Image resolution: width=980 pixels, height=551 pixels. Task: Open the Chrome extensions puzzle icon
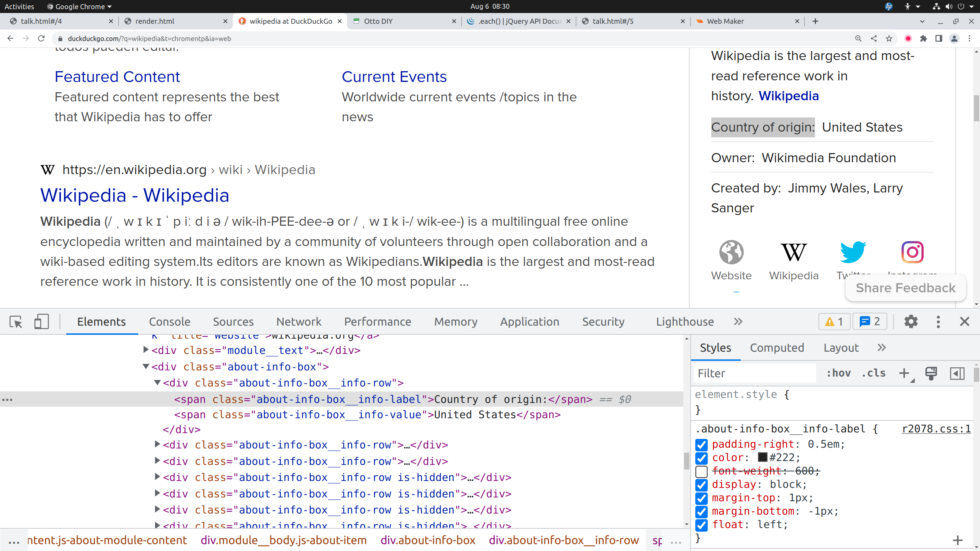point(923,39)
